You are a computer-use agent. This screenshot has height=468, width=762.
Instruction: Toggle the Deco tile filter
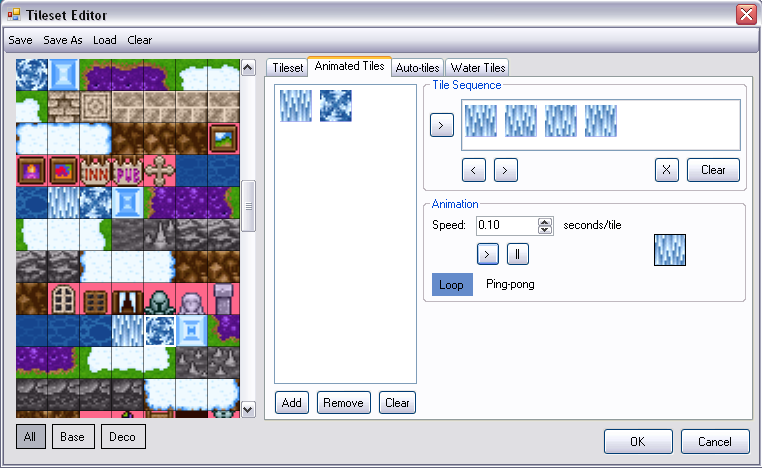tap(123, 437)
